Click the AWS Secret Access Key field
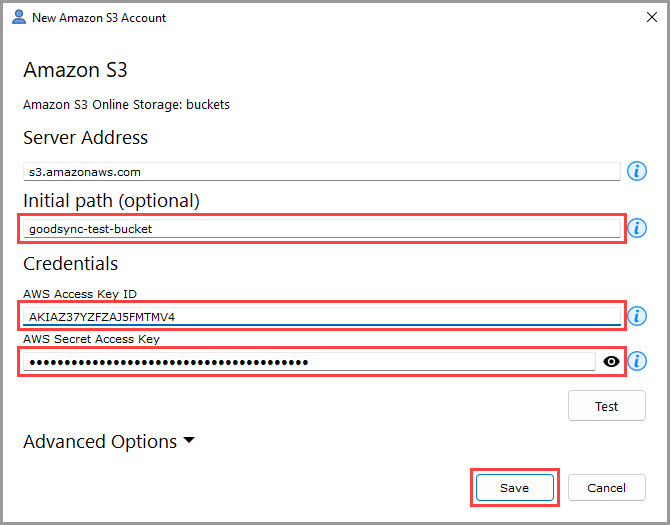Image resolution: width=670 pixels, height=525 pixels. (x=310, y=361)
